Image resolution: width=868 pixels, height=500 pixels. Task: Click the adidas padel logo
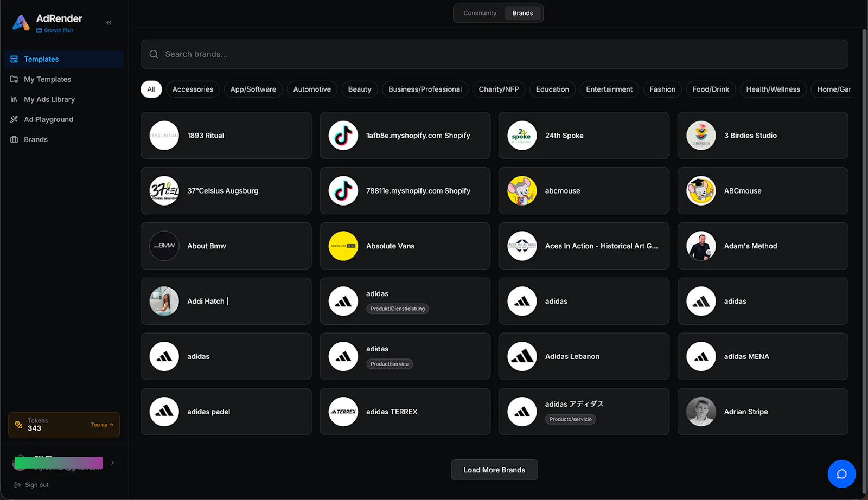click(x=164, y=412)
